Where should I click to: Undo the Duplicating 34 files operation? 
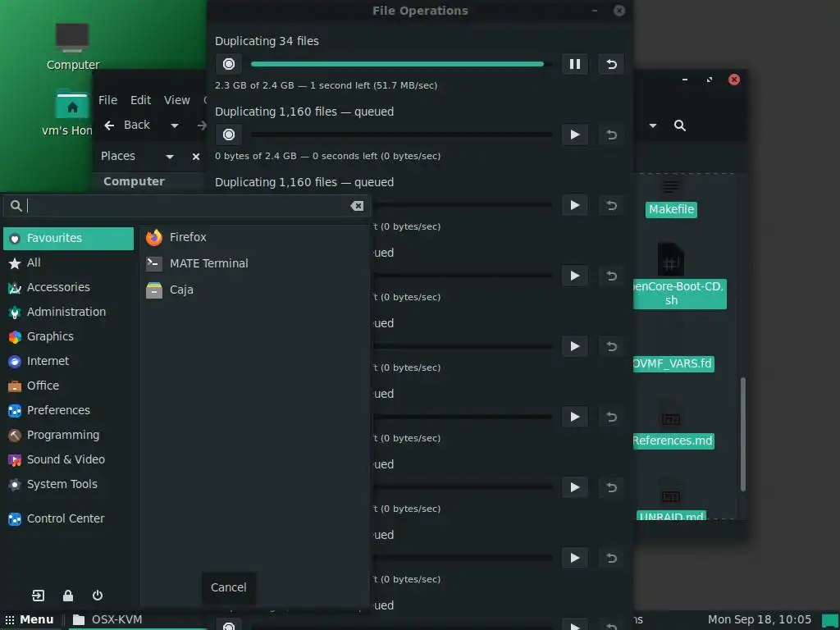point(611,64)
